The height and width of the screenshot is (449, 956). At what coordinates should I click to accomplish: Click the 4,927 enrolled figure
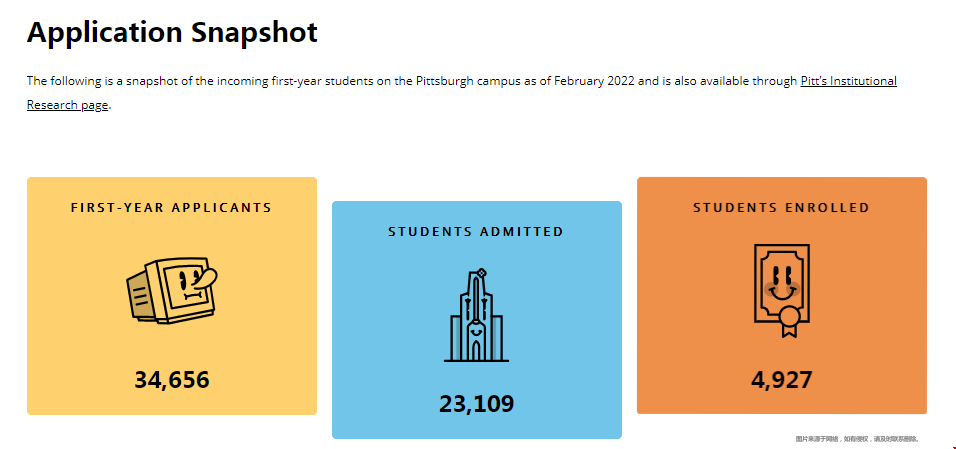pos(781,380)
